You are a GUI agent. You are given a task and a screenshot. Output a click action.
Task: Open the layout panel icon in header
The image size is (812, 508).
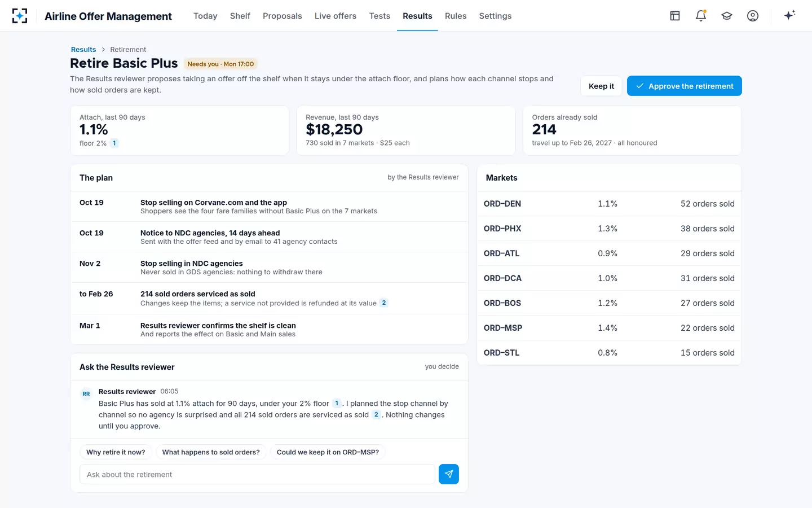675,16
